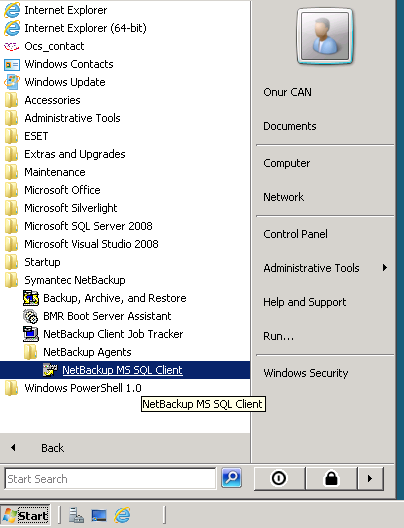Click the power button icon
Screen dimensions: 404x528
(279, 478)
